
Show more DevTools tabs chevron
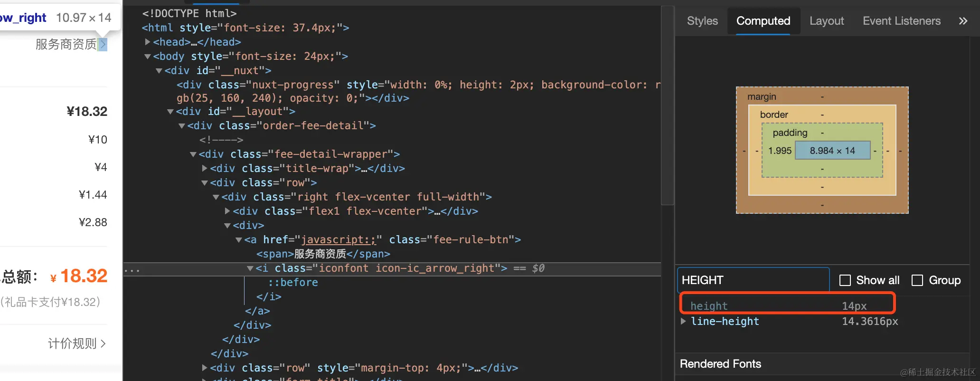tap(963, 21)
